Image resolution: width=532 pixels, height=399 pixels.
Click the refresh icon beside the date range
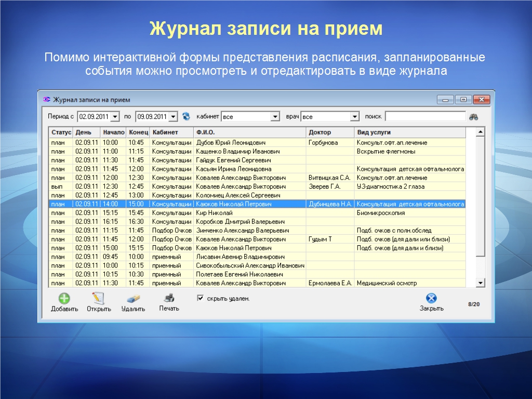[186, 116]
